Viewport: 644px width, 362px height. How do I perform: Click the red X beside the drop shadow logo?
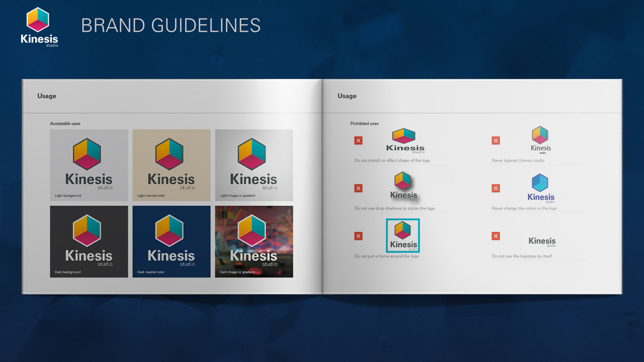tap(358, 188)
